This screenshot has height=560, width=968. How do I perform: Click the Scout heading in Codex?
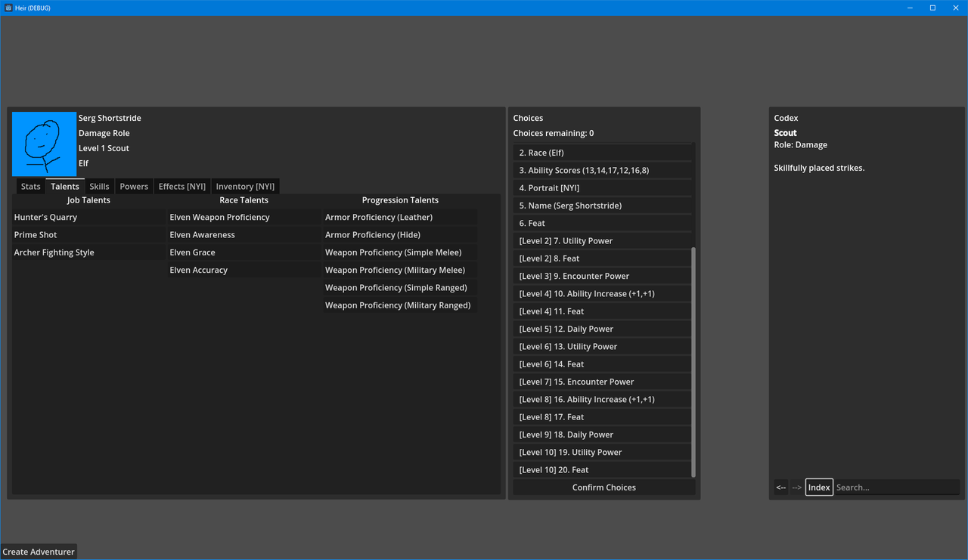(x=786, y=133)
